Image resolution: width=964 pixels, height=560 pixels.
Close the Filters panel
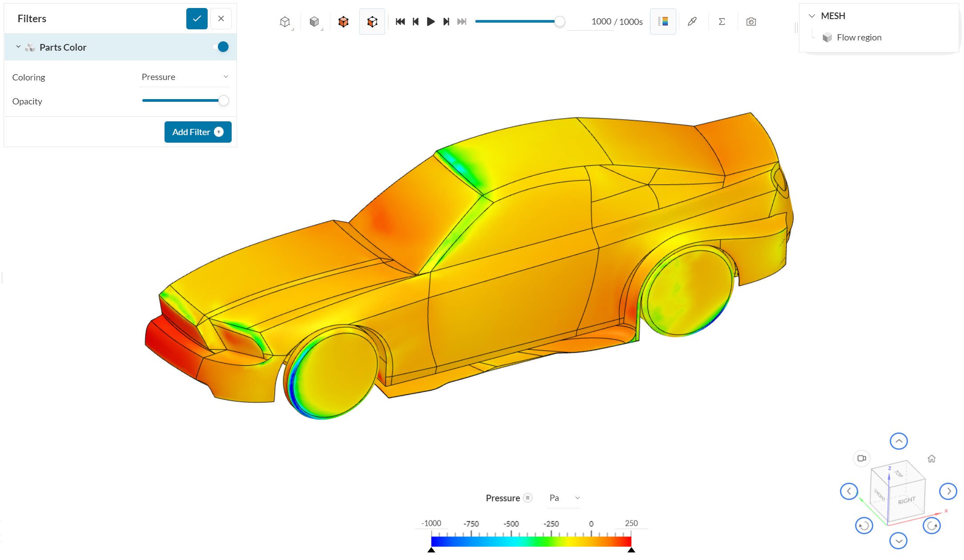[x=221, y=19]
